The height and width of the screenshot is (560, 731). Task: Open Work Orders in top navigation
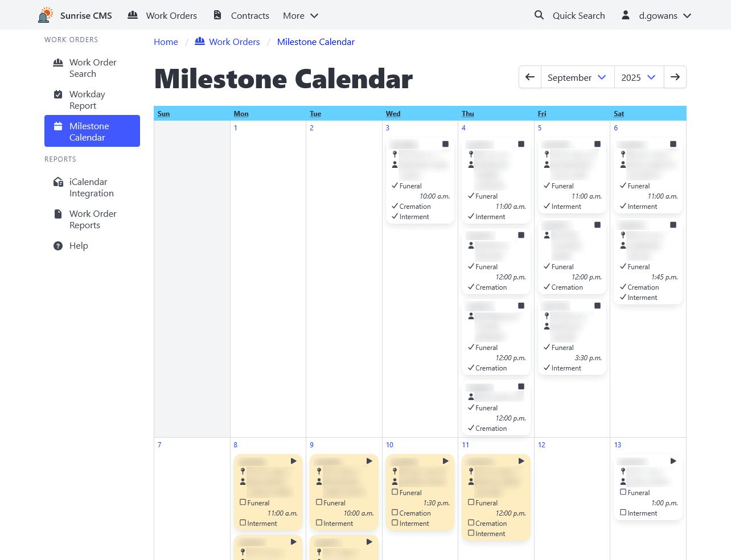coord(162,15)
